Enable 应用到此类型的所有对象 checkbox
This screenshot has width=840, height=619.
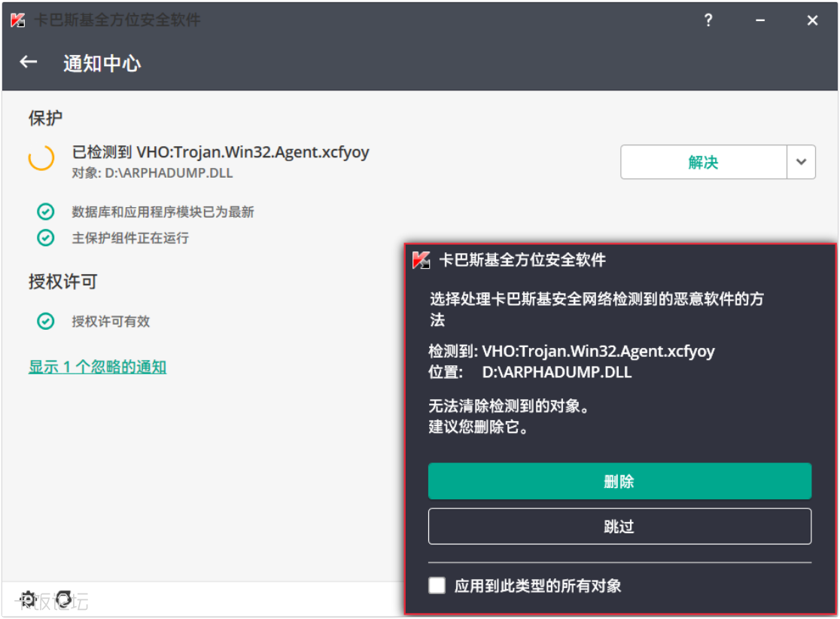click(437, 585)
